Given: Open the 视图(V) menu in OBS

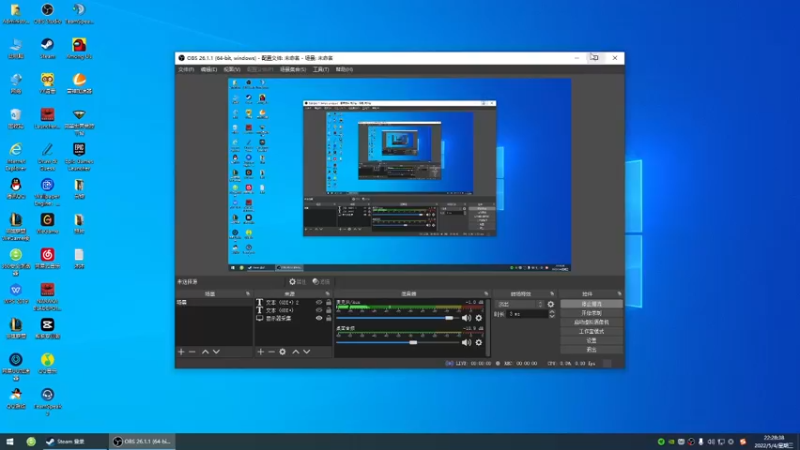Looking at the screenshot, I should pos(232,69).
